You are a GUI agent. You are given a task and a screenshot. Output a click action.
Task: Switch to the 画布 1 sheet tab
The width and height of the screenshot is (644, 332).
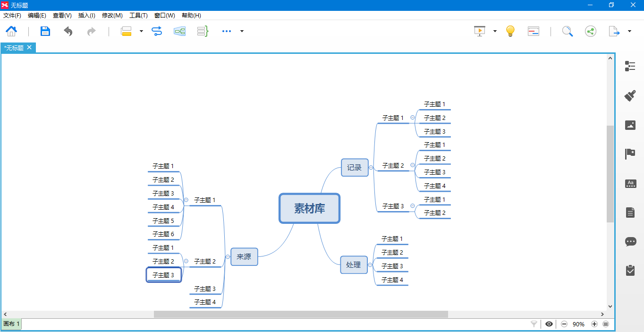click(x=11, y=324)
